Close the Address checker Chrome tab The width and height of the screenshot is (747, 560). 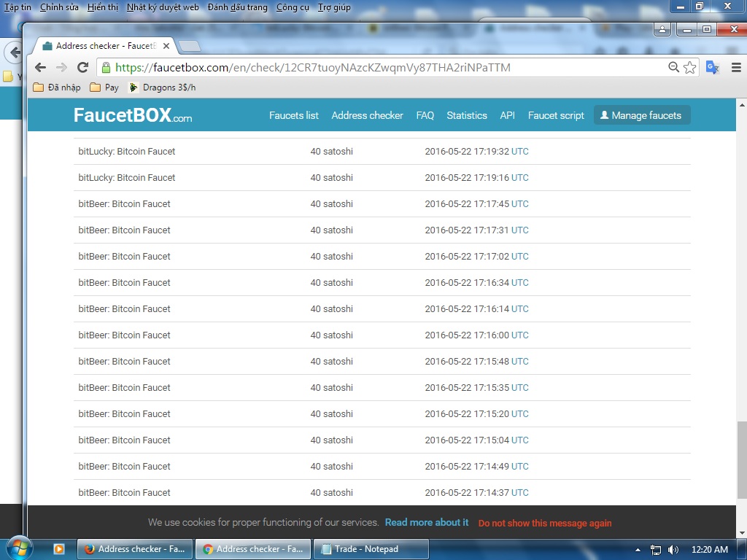[166, 46]
